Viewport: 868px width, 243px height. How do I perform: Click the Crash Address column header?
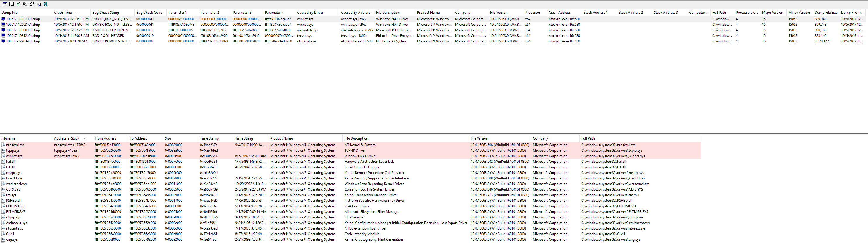click(x=564, y=13)
